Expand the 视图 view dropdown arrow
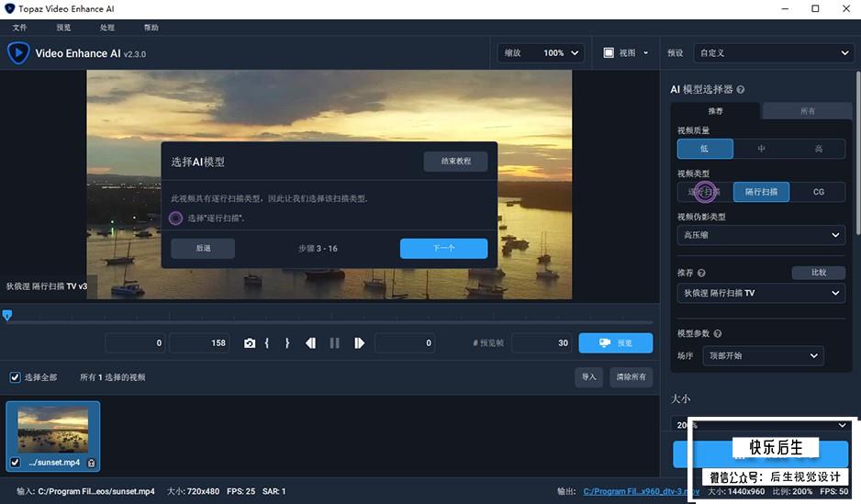This screenshot has width=861, height=504. pos(646,52)
